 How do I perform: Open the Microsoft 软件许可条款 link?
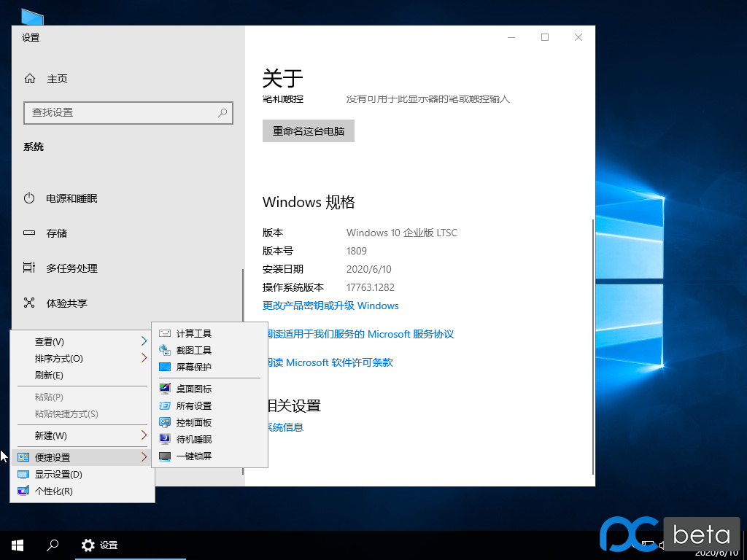(330, 362)
